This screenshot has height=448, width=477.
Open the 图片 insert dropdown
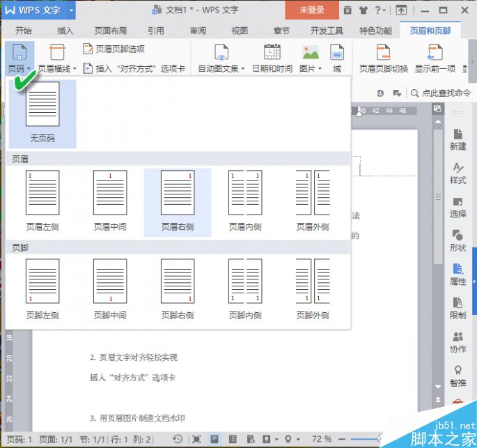[311, 59]
